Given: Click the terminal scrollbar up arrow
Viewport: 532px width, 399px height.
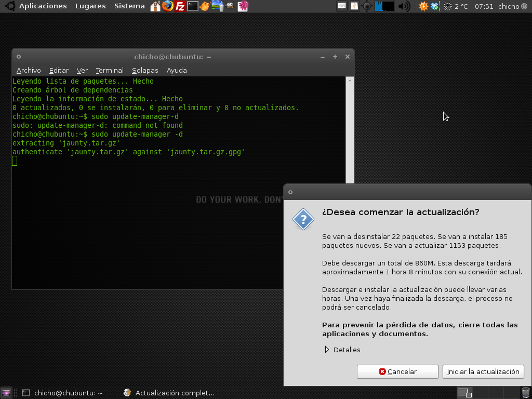Looking at the screenshot, I should pos(350,81).
